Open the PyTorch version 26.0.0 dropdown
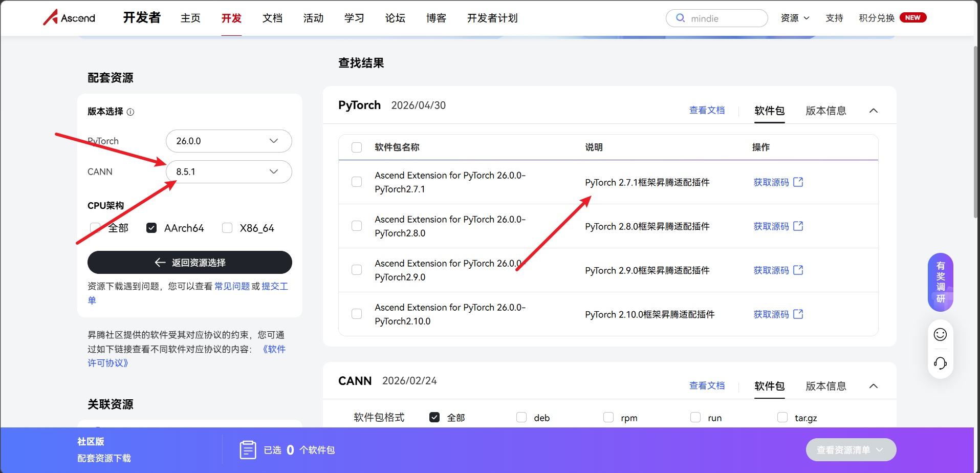980x473 pixels. (229, 141)
